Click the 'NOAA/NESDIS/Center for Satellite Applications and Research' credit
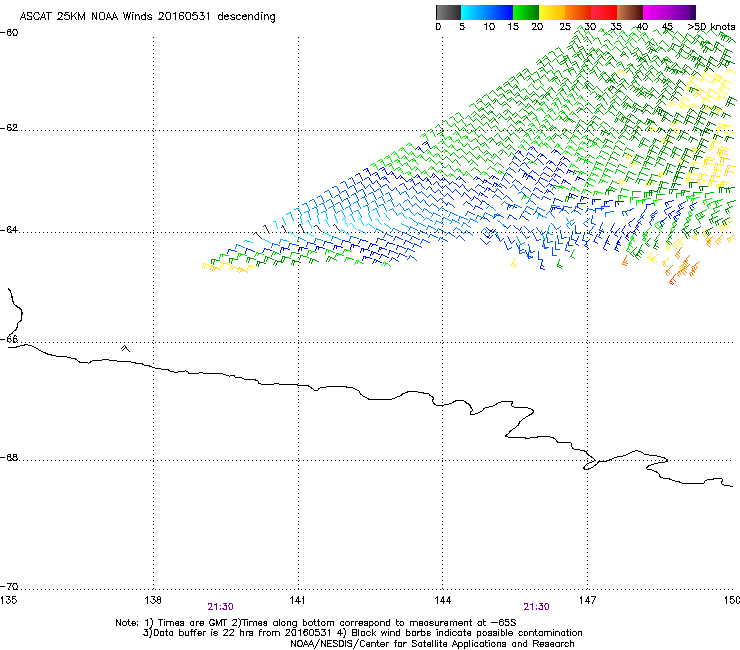 (x=432, y=644)
